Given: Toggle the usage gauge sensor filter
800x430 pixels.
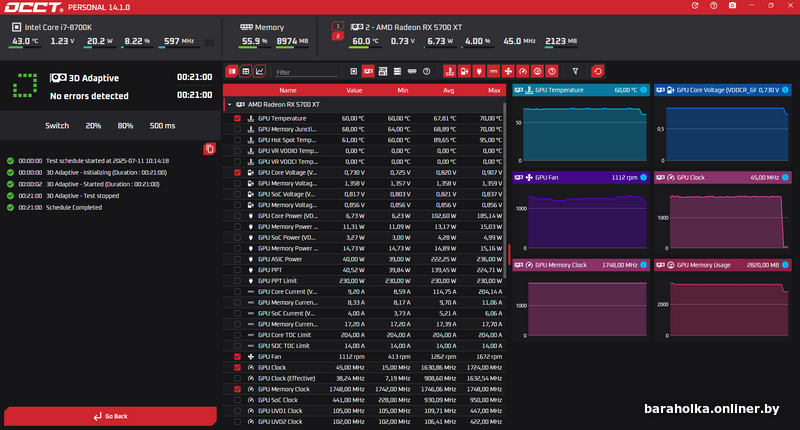Looking at the screenshot, I should (x=537, y=71).
